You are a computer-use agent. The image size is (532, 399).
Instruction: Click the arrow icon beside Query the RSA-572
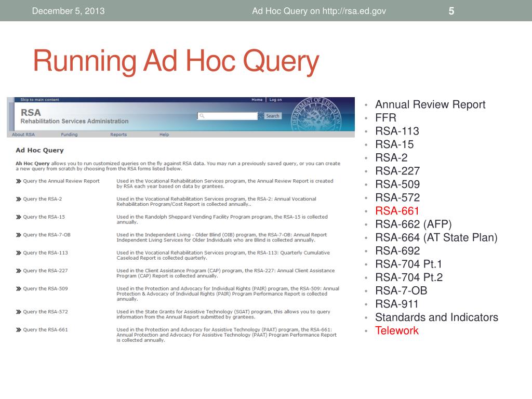click(x=19, y=312)
